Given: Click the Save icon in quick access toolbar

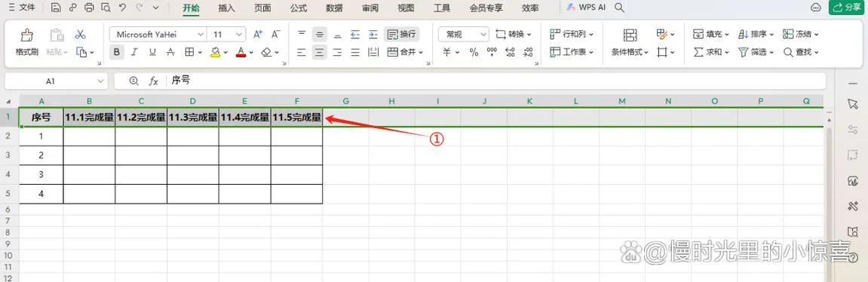Looking at the screenshot, I should (55, 8).
